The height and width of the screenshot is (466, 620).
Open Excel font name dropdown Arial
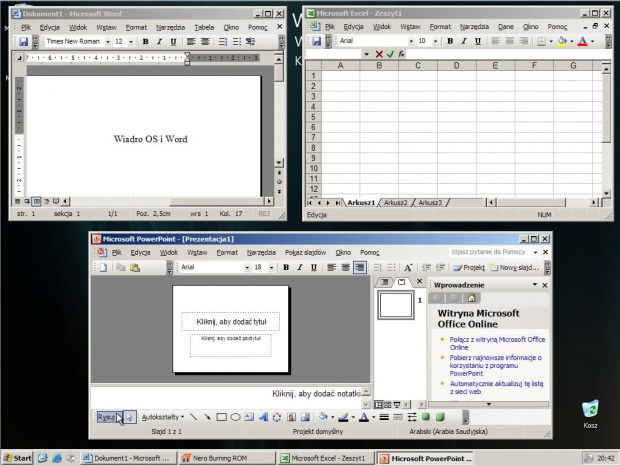pyautogui.click(x=411, y=41)
